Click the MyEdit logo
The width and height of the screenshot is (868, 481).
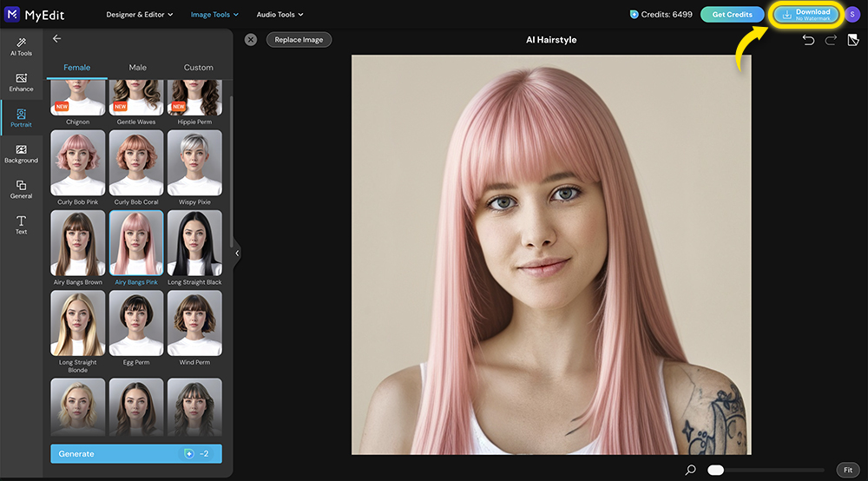coord(35,15)
